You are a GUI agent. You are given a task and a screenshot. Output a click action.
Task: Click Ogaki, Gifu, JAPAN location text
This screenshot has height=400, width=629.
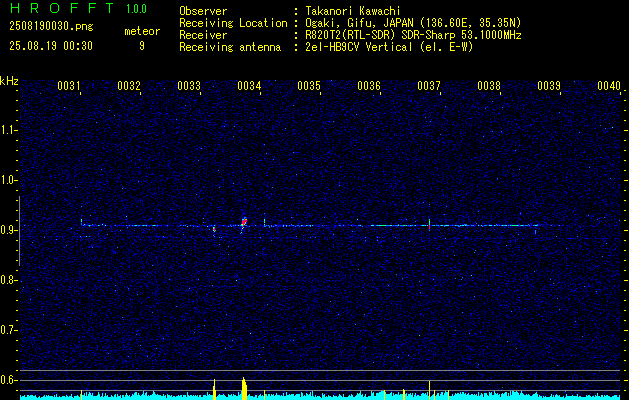[x=413, y=23]
